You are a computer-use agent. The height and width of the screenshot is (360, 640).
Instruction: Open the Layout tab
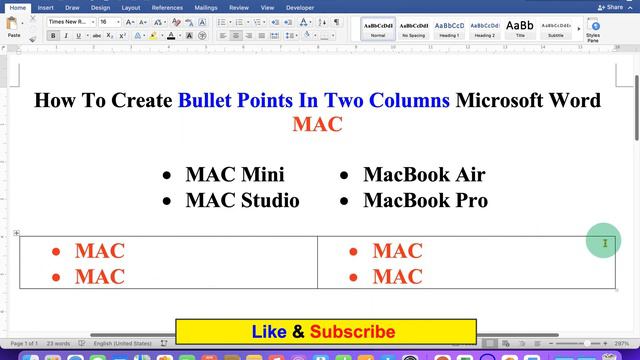pos(131,8)
